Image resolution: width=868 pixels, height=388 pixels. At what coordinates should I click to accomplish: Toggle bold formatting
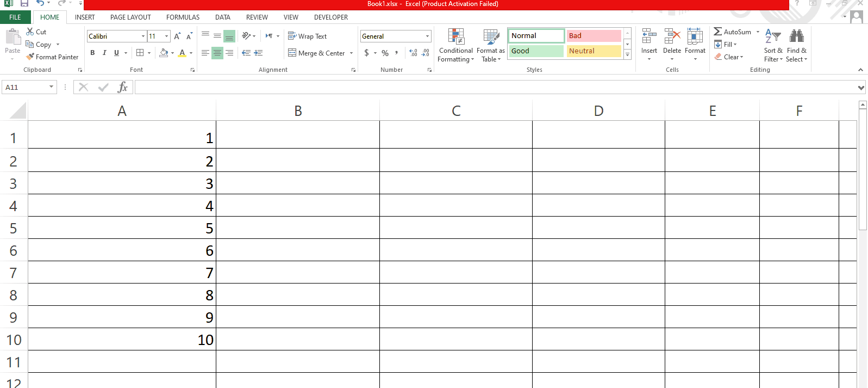[x=92, y=53]
